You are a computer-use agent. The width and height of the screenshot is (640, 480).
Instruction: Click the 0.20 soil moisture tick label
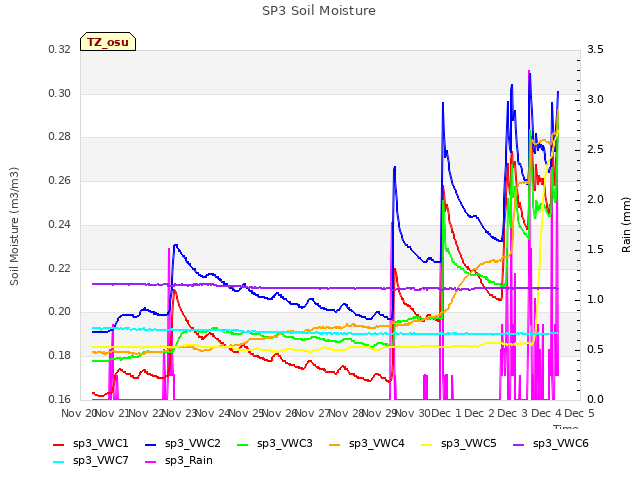click(x=60, y=312)
